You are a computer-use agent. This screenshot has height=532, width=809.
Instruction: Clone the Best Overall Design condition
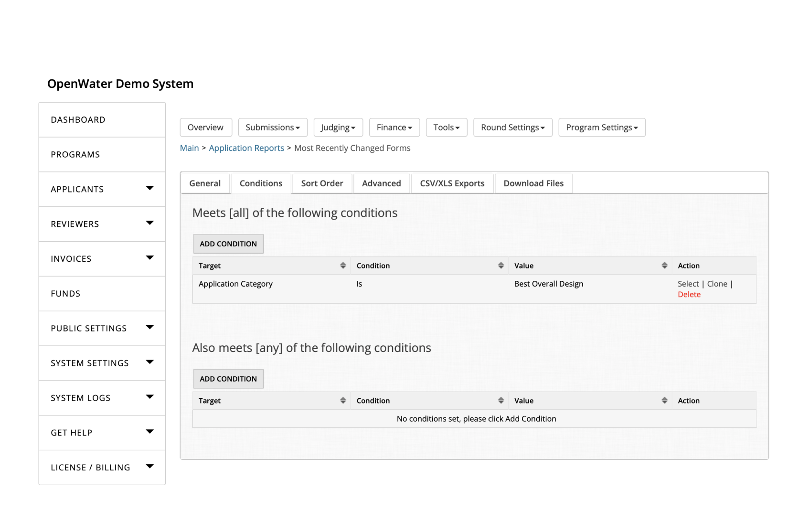pyautogui.click(x=717, y=283)
